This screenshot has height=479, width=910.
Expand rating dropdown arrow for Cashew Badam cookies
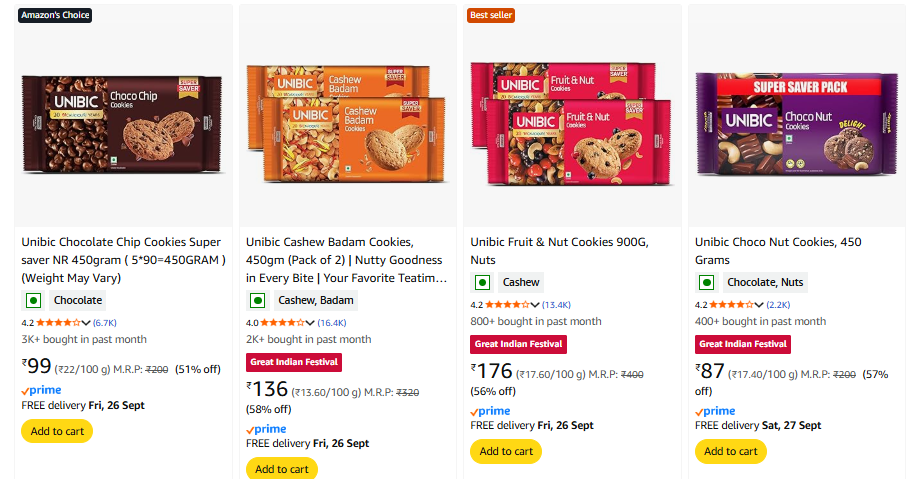[x=311, y=323]
